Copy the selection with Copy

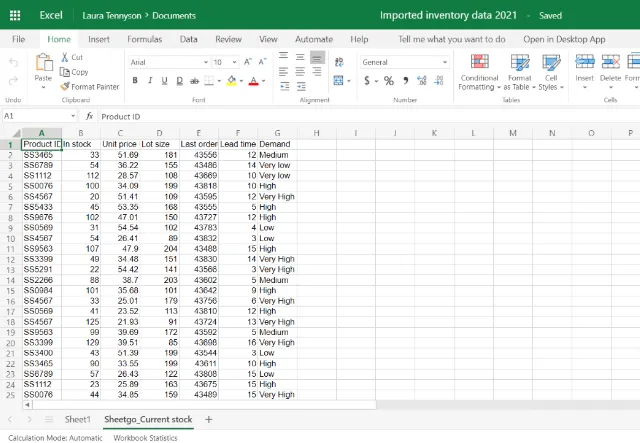pyautogui.click(x=74, y=72)
